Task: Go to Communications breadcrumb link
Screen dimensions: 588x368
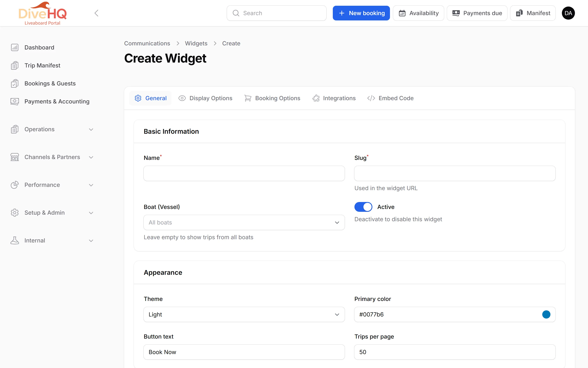Action: click(147, 43)
